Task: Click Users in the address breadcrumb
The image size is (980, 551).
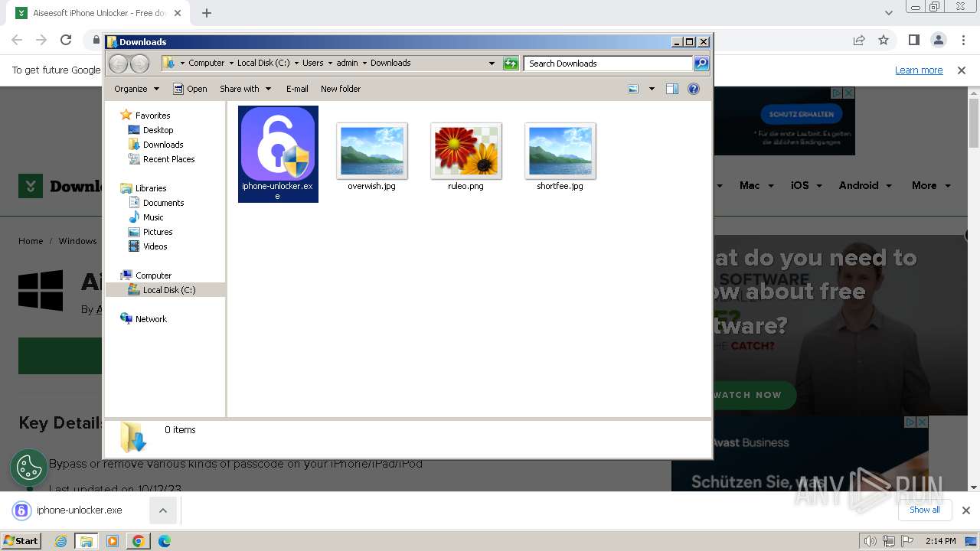Action: [x=312, y=63]
